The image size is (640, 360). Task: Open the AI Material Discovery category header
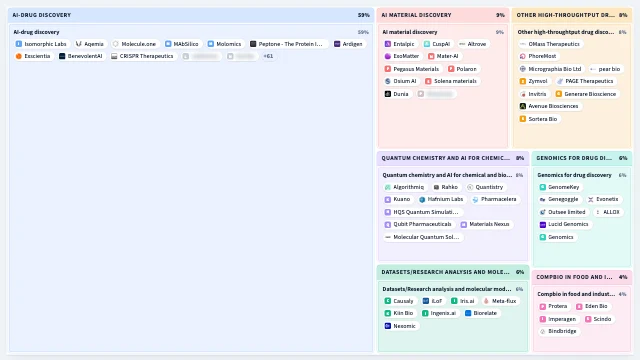(x=443, y=15)
